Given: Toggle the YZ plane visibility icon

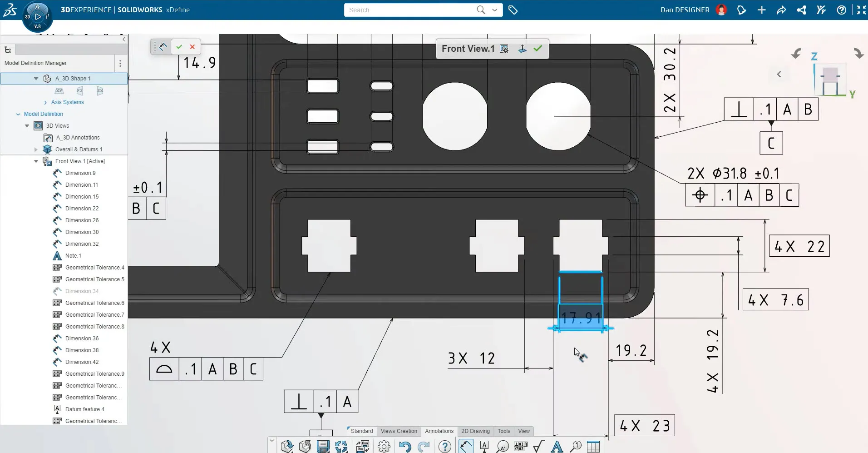Looking at the screenshot, I should pyautogui.click(x=80, y=91).
